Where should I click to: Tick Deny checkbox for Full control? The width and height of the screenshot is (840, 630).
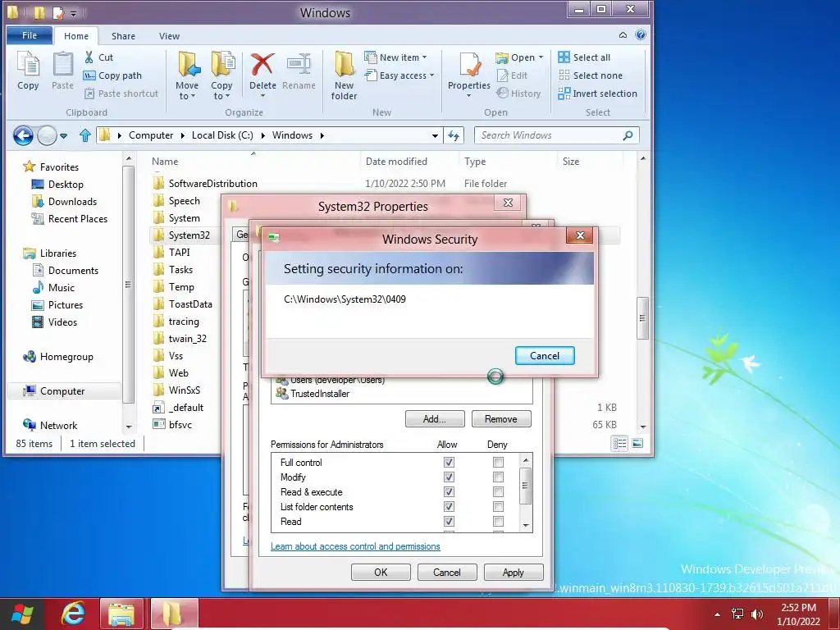click(498, 462)
